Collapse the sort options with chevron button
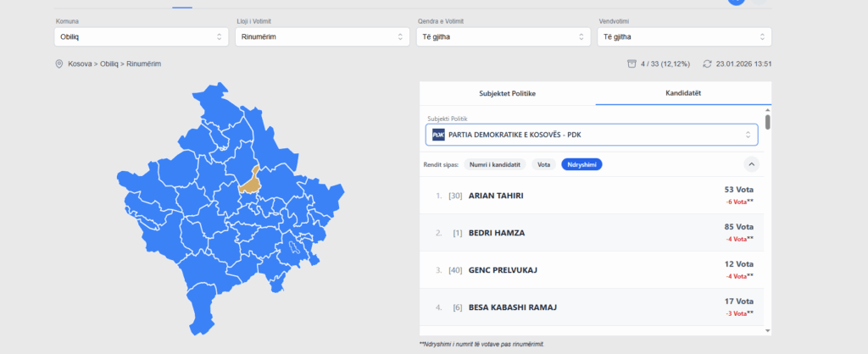 [751, 164]
